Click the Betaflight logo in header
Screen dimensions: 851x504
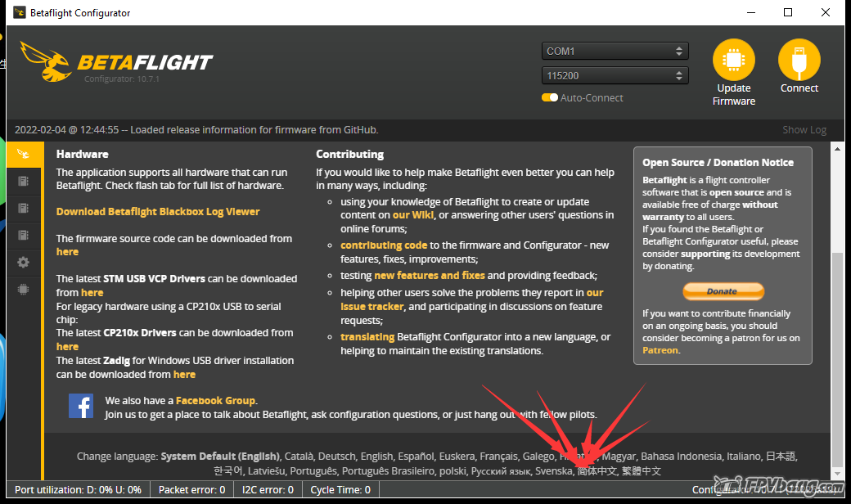pyautogui.click(x=116, y=62)
